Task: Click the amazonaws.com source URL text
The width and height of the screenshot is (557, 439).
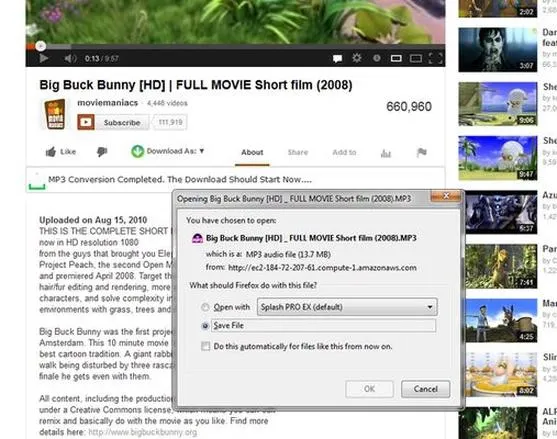Action: pos(322,267)
